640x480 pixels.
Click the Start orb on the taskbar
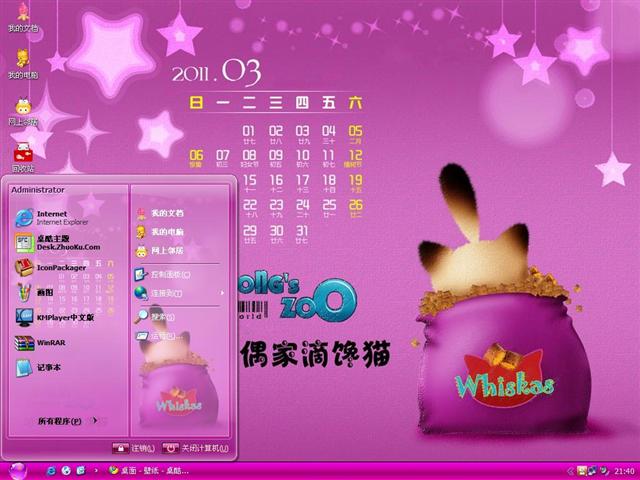[17, 471]
